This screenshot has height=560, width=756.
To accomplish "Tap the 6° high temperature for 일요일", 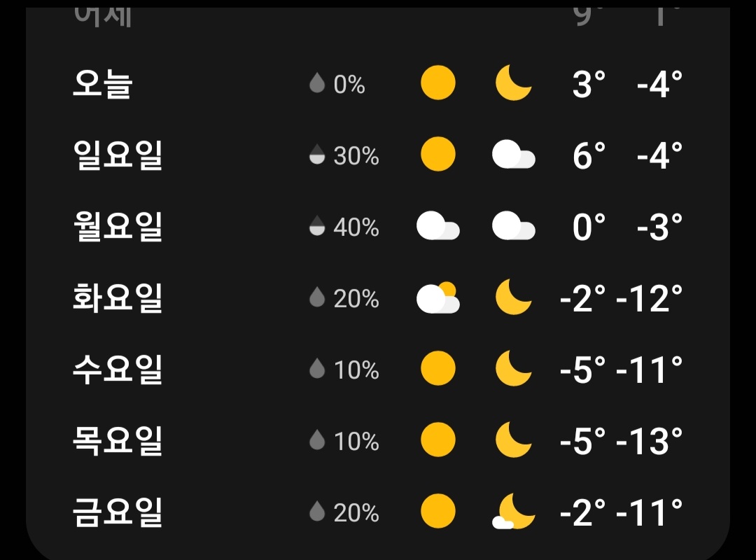I will 589,155.
